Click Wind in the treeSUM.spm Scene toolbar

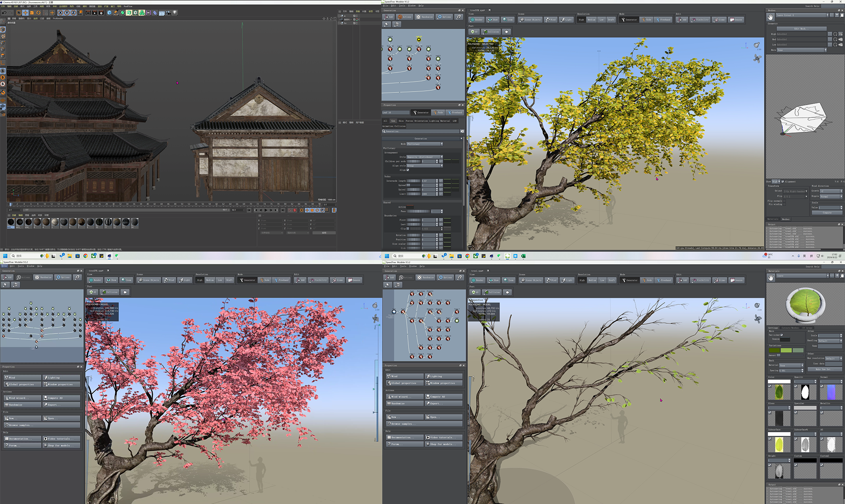(x=551, y=19)
